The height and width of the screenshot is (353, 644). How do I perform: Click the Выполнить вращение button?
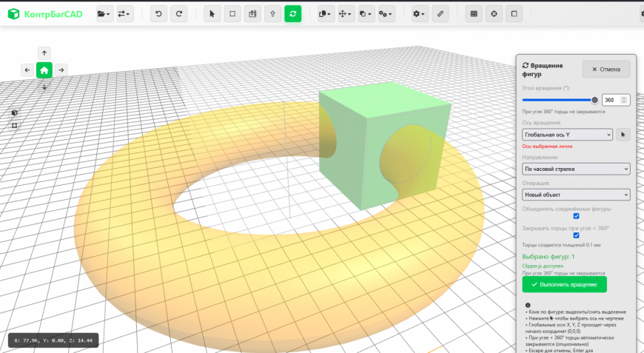pos(564,284)
